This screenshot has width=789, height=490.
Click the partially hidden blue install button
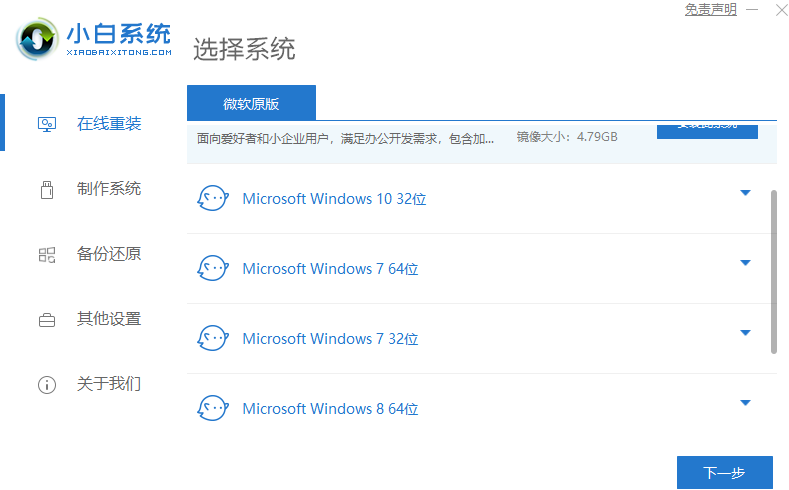(707, 130)
